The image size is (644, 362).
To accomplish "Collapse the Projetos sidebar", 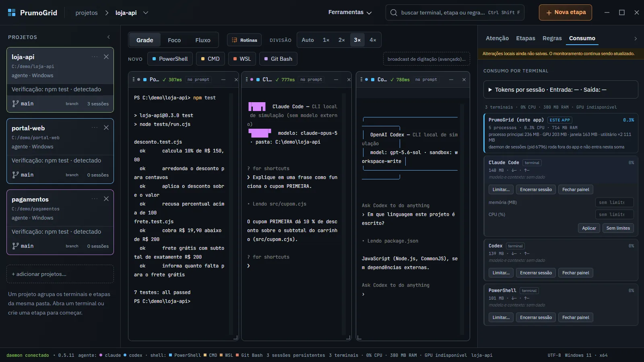I will (109, 37).
